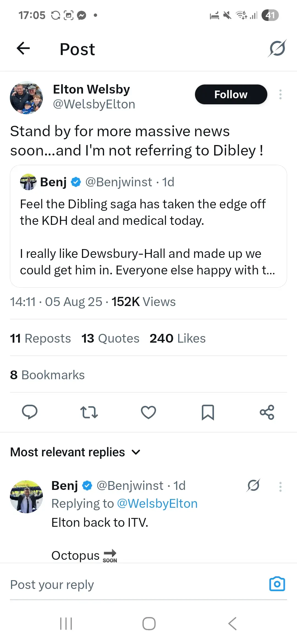Image resolution: width=297 pixels, height=644 pixels.
Task: View the 13 Quotes list
Action: click(110, 338)
